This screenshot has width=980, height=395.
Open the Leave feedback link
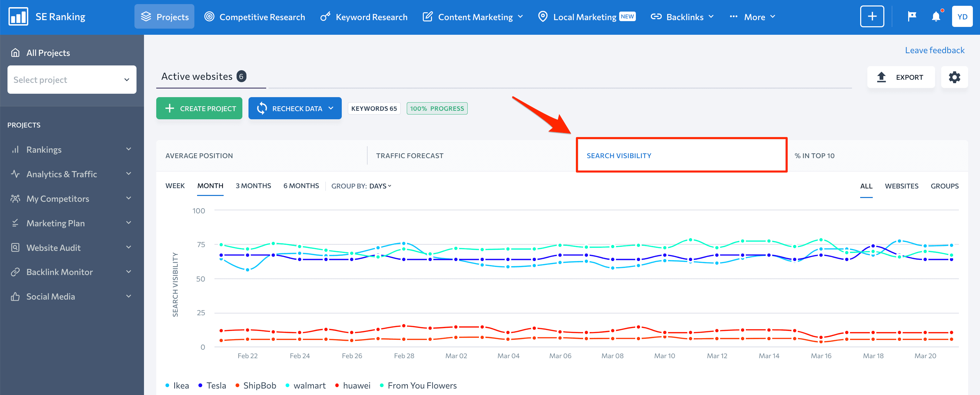934,50
